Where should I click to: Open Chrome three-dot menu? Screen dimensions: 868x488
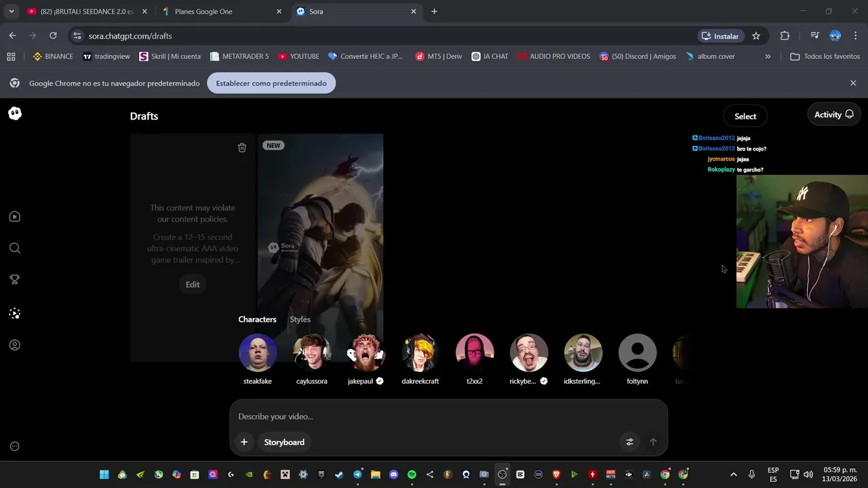[x=855, y=36]
